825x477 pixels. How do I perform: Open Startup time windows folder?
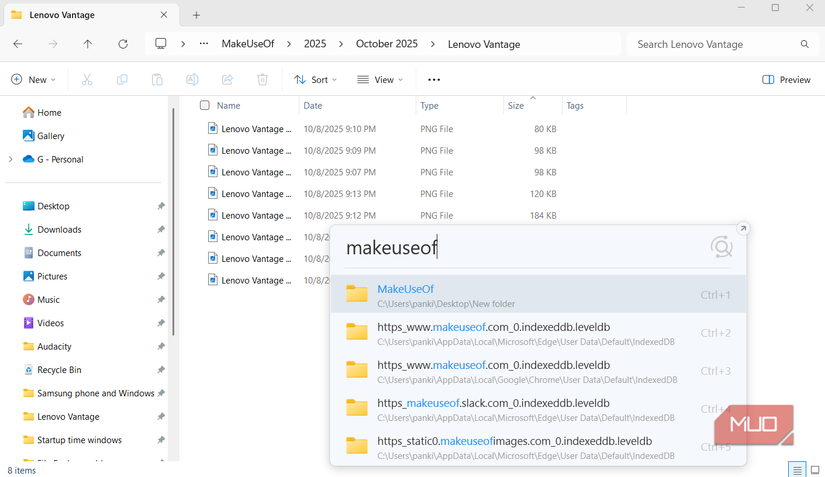point(72,440)
